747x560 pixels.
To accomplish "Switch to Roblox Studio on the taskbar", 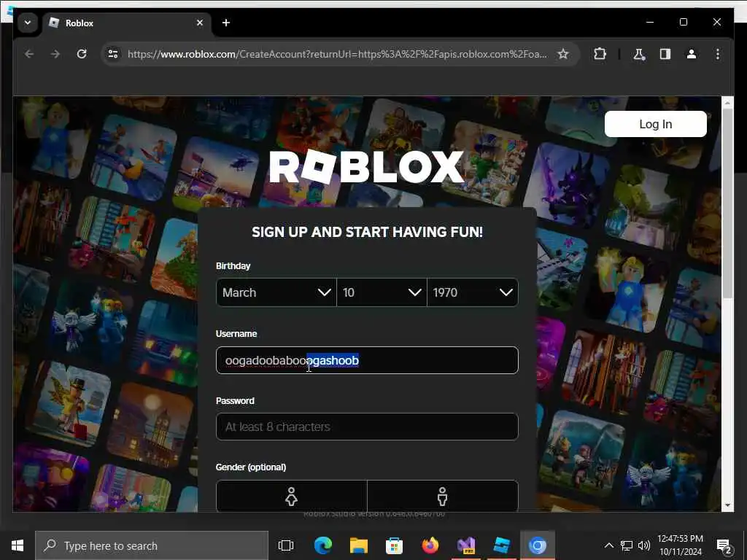I will (x=502, y=545).
